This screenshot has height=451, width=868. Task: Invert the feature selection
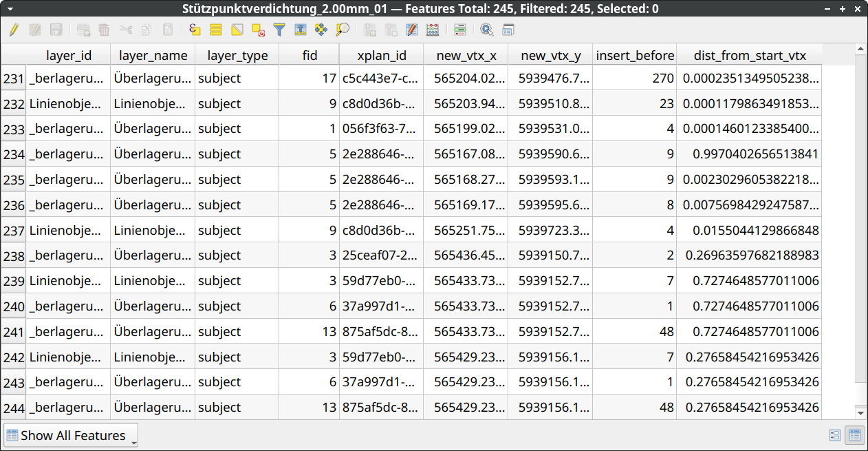[x=237, y=30]
